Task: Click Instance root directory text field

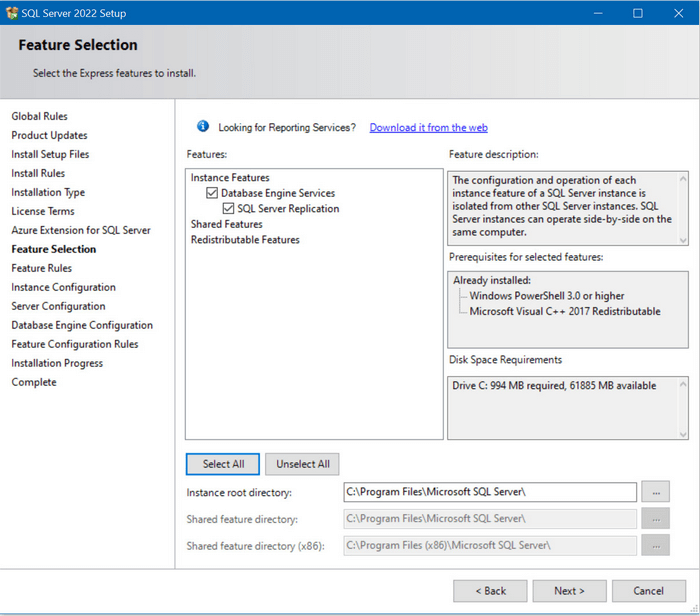Action: (x=489, y=492)
